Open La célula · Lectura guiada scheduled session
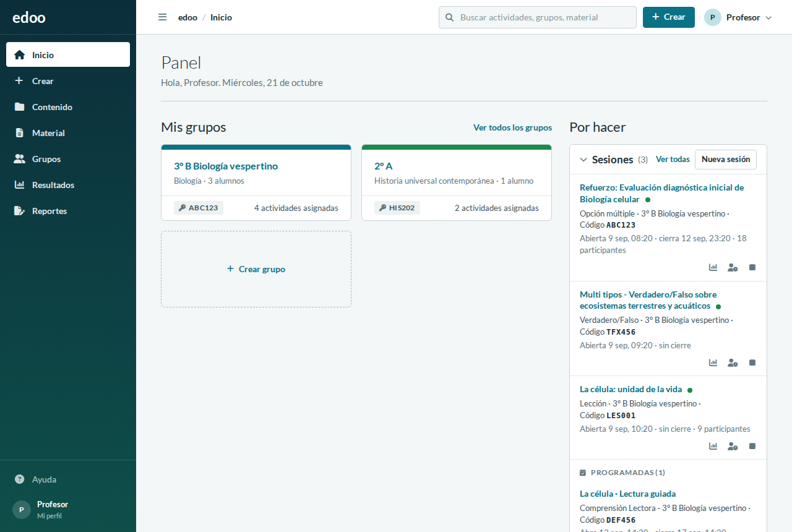Viewport: 792px width, 532px height. [x=627, y=494]
